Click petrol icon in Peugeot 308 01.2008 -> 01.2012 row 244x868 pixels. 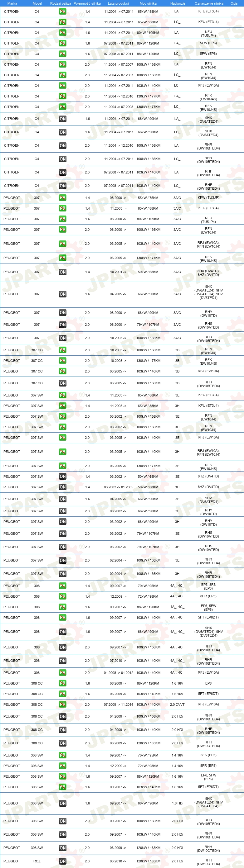tap(62, 672)
